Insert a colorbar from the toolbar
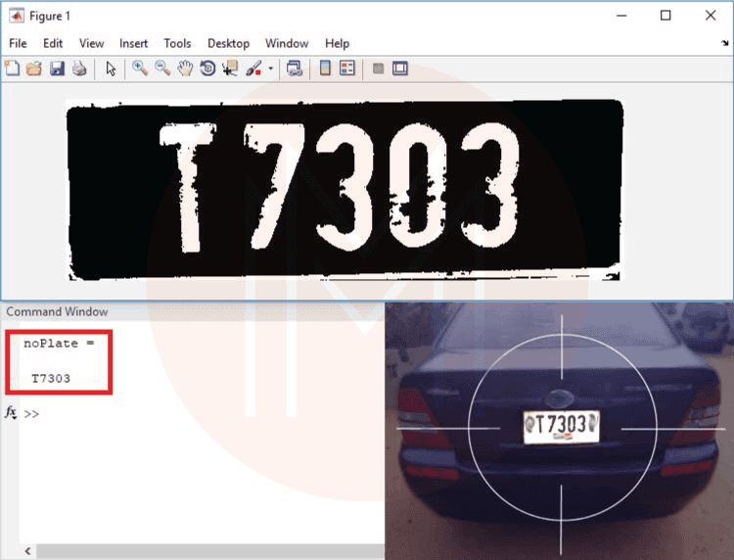The width and height of the screenshot is (734, 560). click(325, 69)
